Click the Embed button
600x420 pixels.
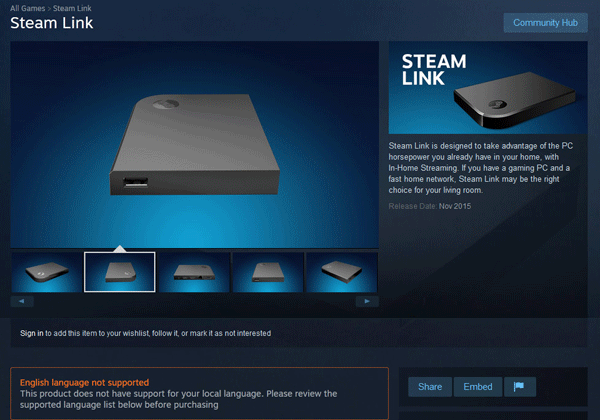click(x=478, y=387)
